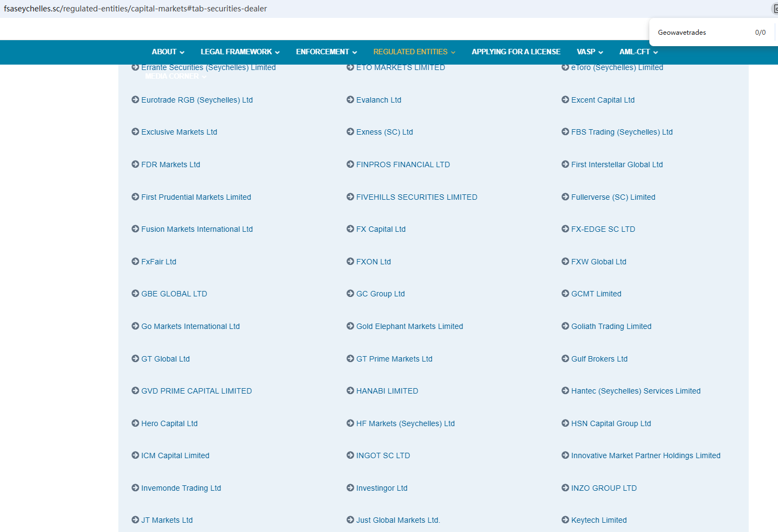Open Invemonde Trading Ltd link

coord(181,488)
